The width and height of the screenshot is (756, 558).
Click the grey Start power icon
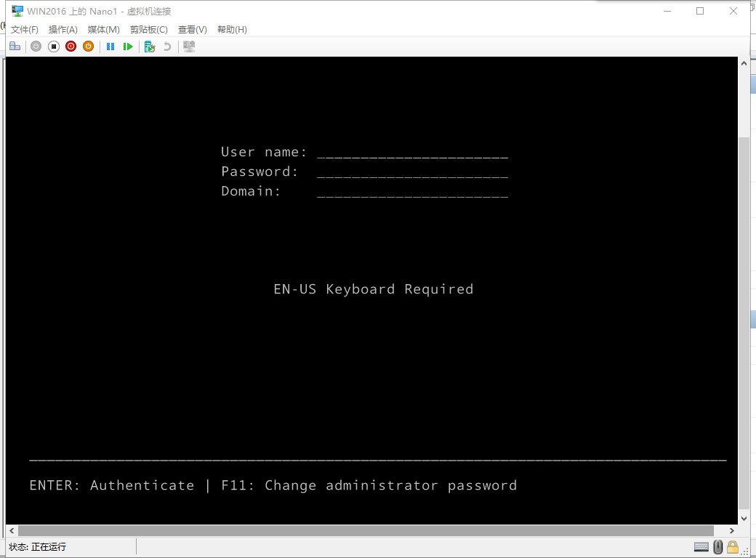tap(36, 46)
